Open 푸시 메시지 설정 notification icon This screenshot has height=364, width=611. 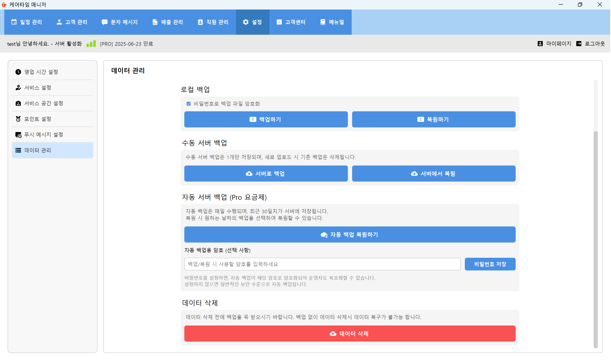pos(18,134)
